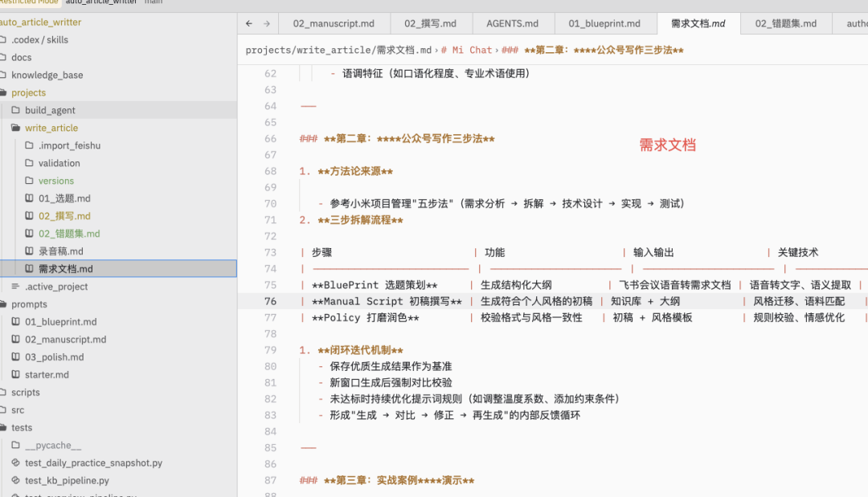Switch to the AGENTS.md tab
This screenshot has width=868, height=497.
pyautogui.click(x=513, y=24)
